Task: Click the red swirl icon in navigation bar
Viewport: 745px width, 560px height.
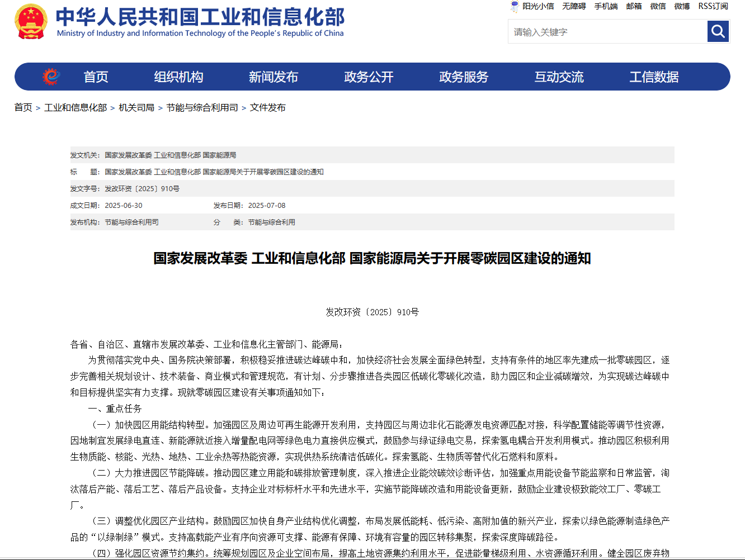Action: coord(51,77)
